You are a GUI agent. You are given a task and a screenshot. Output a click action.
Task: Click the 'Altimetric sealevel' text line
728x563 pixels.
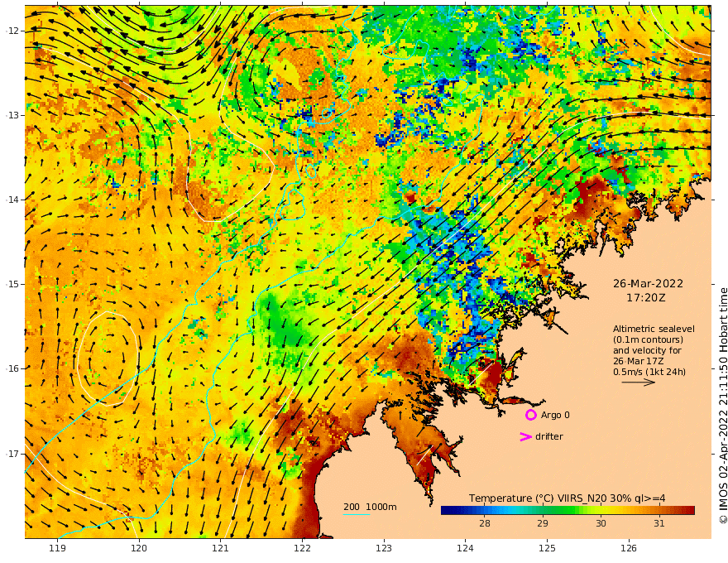(x=654, y=329)
